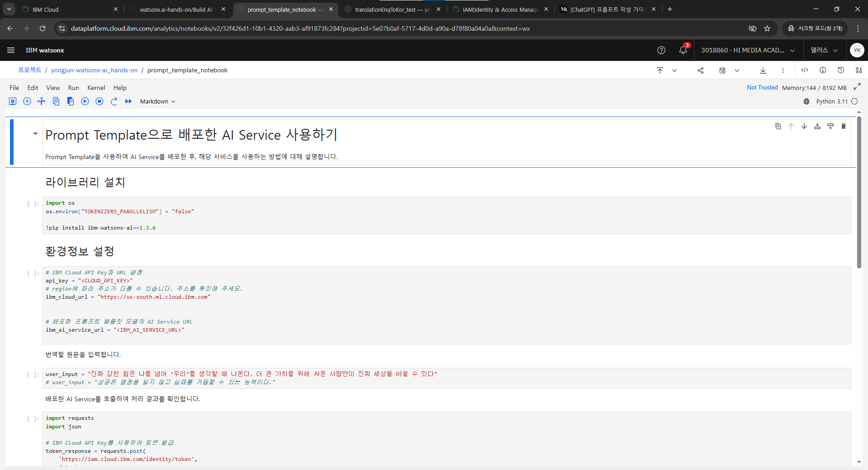Viewport: 868px width, 470px height.
Task: Insert a cell above the selected one
Action: (x=817, y=126)
